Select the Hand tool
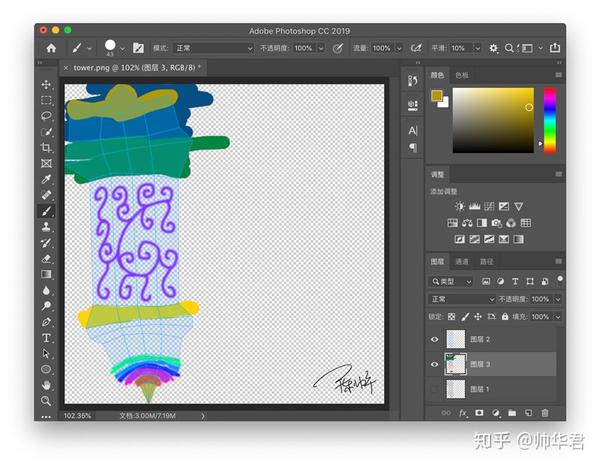The image size is (600, 466). (46, 385)
